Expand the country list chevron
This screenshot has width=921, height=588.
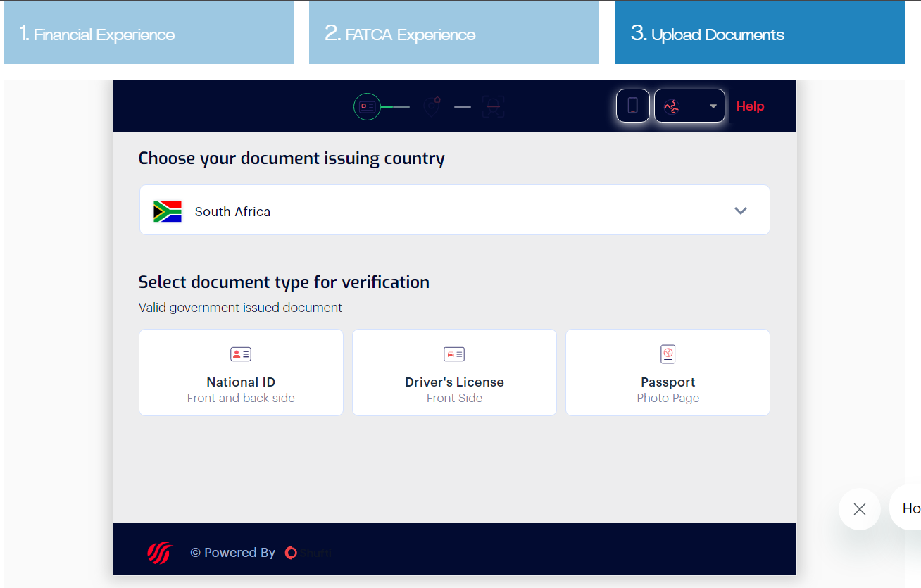740,211
